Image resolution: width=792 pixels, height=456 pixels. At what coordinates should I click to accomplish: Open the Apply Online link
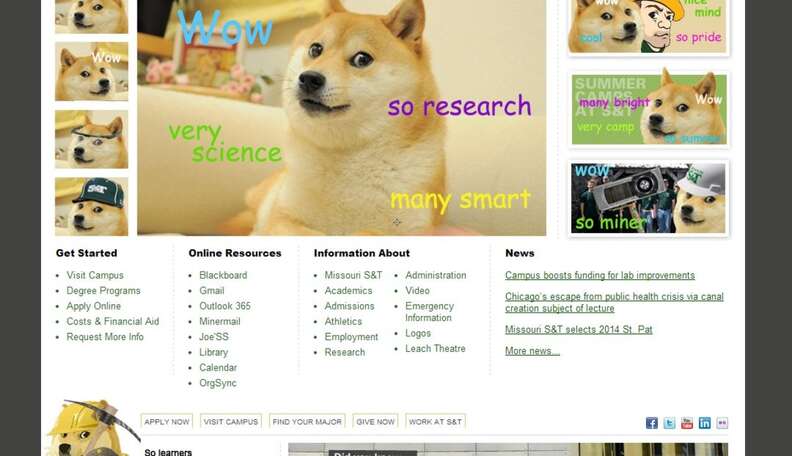[x=93, y=306]
